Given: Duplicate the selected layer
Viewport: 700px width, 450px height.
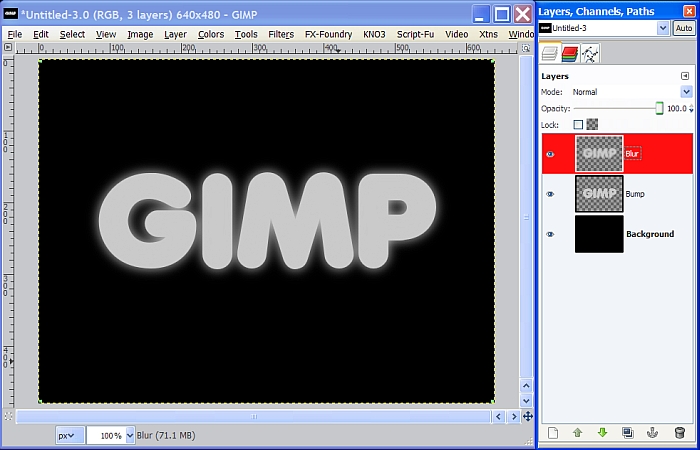Looking at the screenshot, I should coord(627,432).
